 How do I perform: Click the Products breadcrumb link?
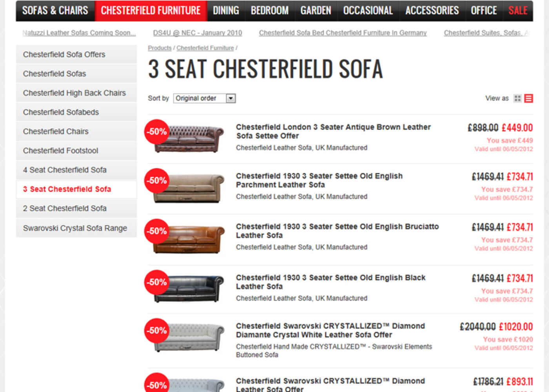(x=160, y=48)
